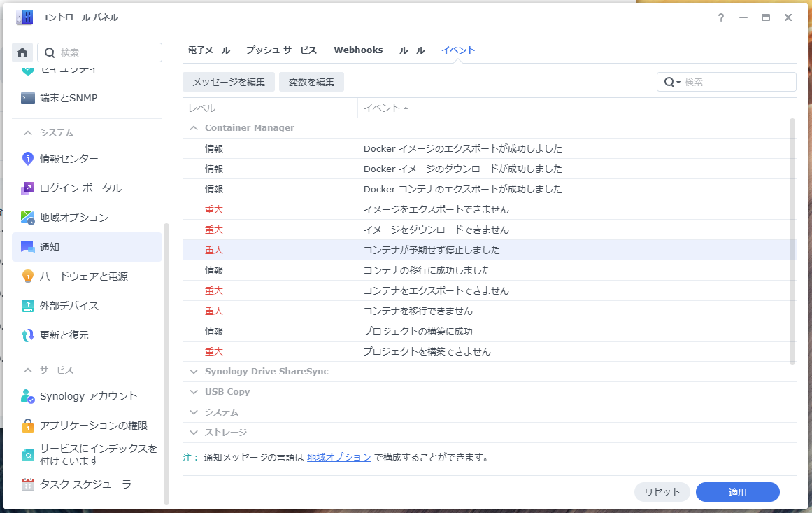Click the 適用 apply button
Image resolution: width=812 pixels, height=513 pixels.
(x=737, y=492)
